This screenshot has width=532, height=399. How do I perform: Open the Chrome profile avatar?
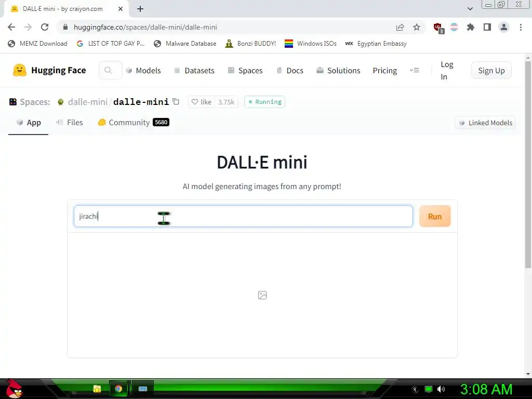[504, 27]
